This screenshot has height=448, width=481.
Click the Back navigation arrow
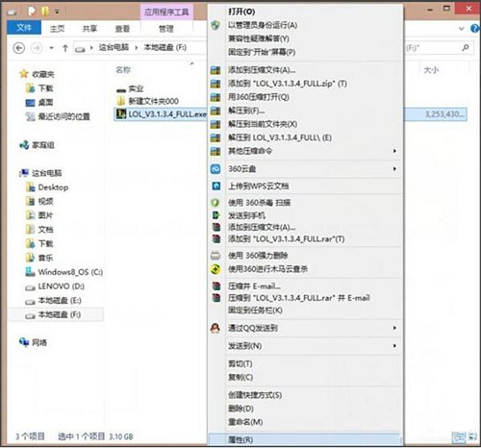19,48
